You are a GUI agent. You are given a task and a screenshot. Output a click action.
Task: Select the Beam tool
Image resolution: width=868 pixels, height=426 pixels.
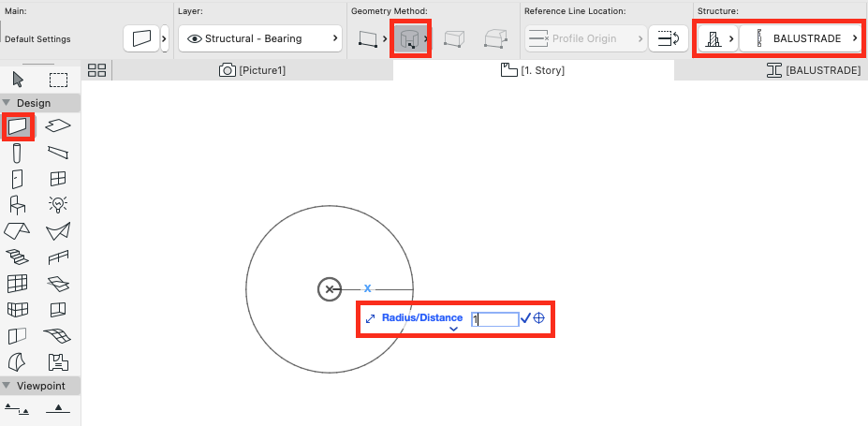[58, 152]
